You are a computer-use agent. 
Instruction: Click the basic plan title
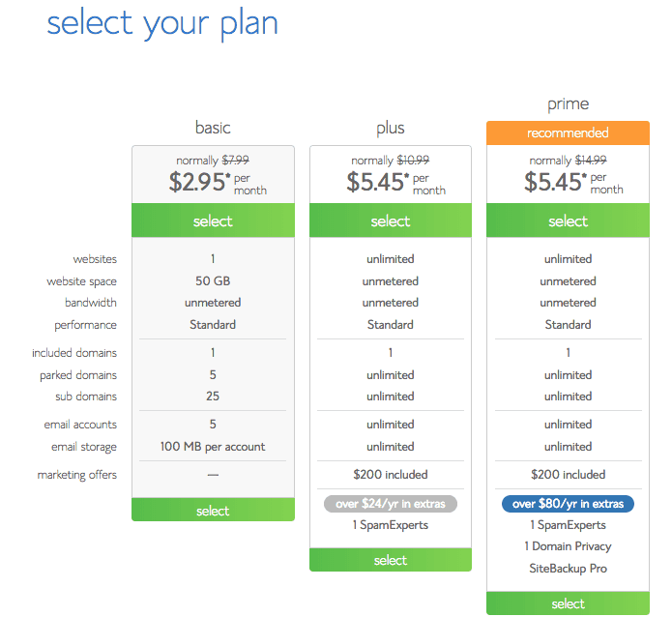click(213, 128)
